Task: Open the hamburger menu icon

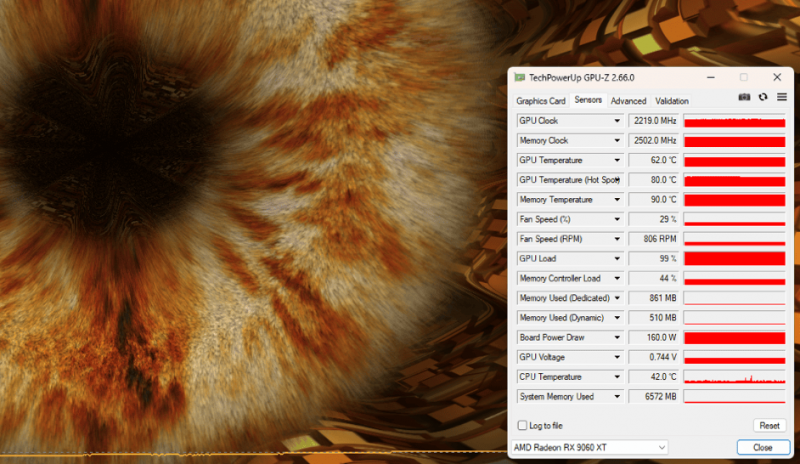Action: 782,97
